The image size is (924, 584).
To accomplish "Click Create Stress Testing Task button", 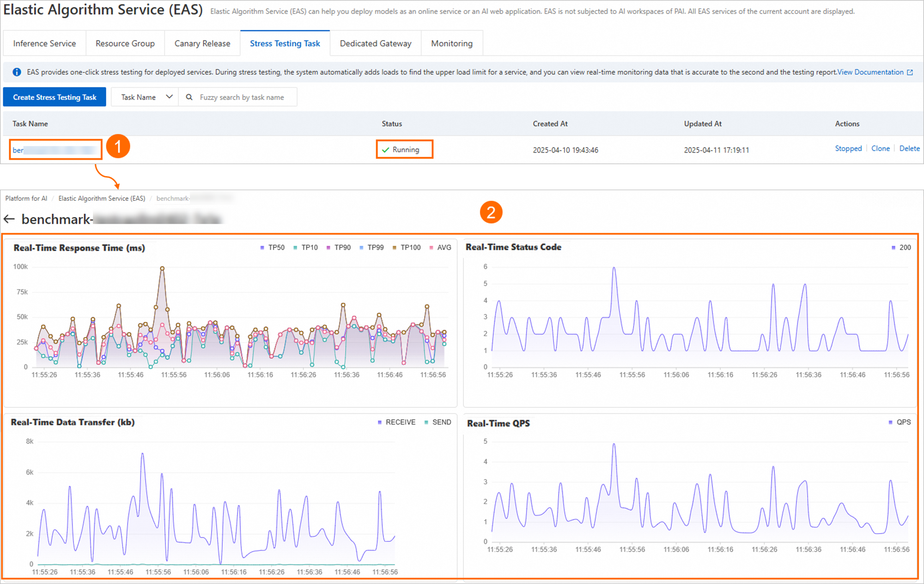I will point(55,97).
